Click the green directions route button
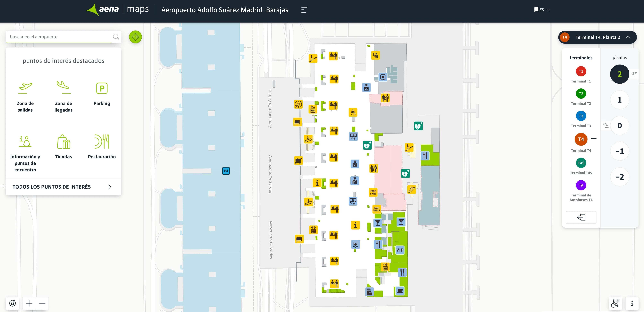 click(x=135, y=37)
